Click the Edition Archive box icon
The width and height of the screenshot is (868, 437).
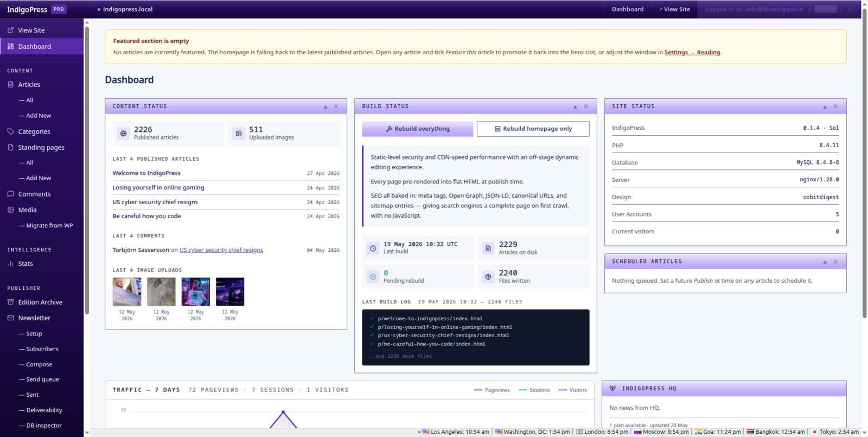[10, 302]
